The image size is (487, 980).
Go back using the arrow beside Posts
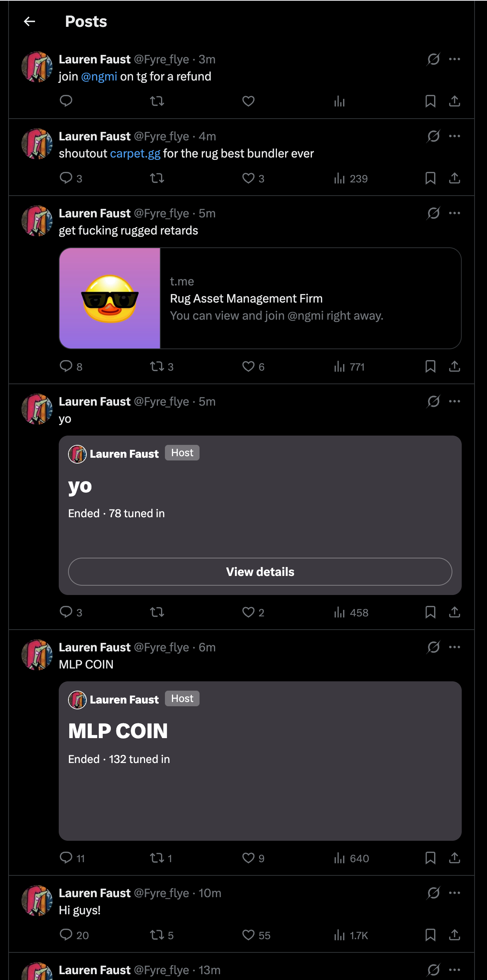tap(30, 21)
